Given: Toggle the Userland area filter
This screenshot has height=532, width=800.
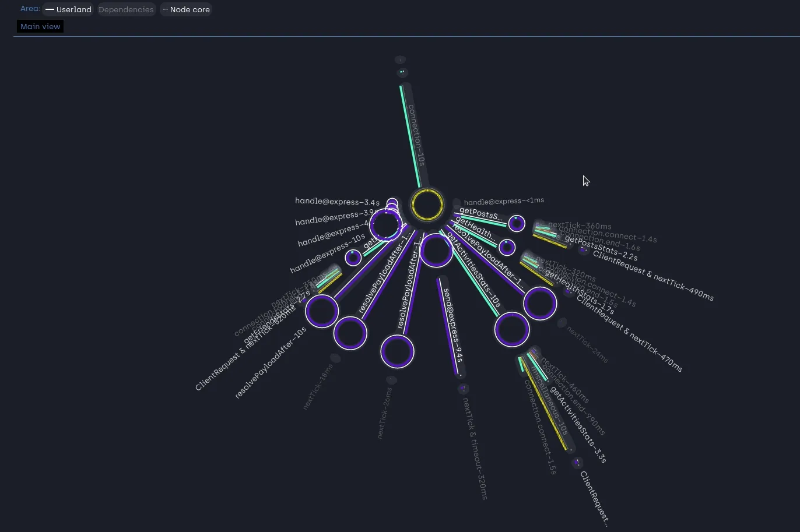Looking at the screenshot, I should tap(68, 9).
